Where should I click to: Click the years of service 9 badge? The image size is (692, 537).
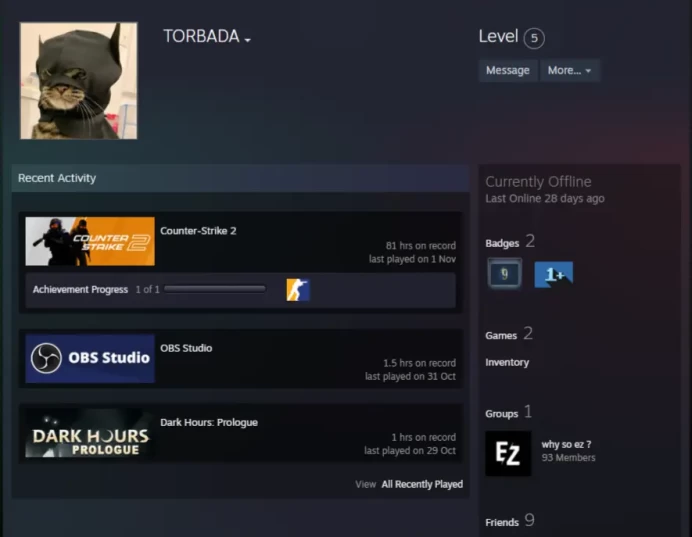[x=504, y=274]
